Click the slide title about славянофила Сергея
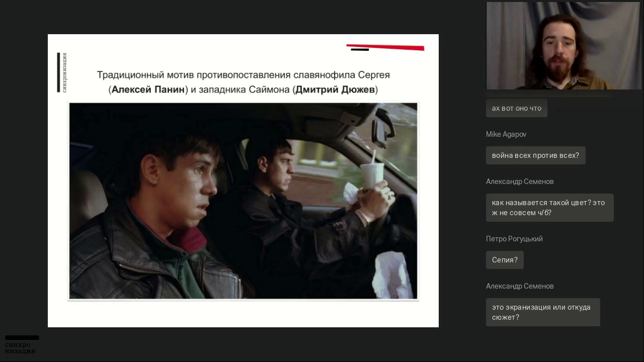The image size is (644, 362). point(243,74)
